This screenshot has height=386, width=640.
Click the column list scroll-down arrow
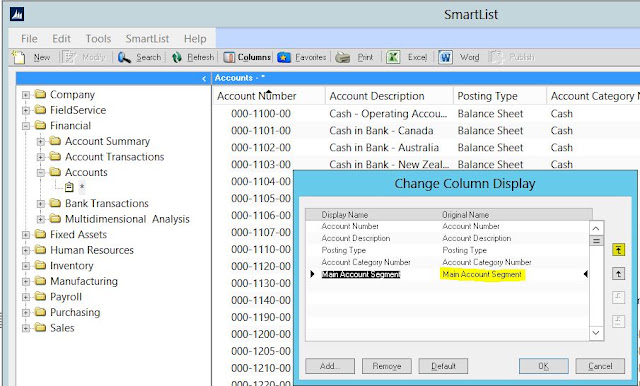[x=596, y=333]
